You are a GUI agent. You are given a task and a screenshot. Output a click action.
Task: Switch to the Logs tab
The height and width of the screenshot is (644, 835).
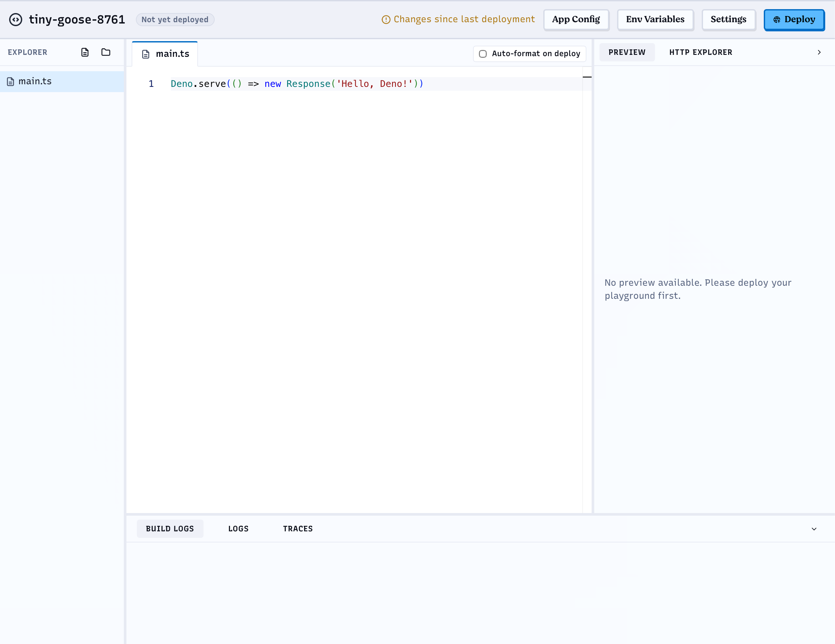[x=238, y=529]
